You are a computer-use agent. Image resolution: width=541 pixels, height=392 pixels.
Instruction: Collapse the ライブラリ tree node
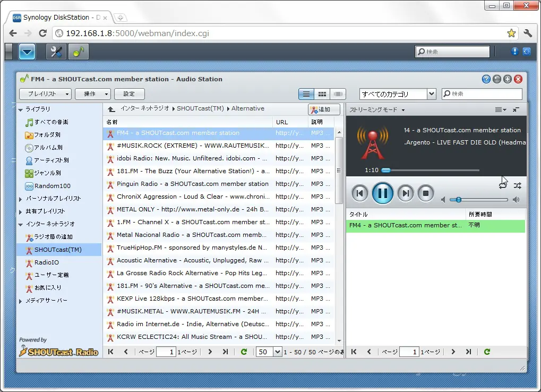pyautogui.click(x=20, y=110)
